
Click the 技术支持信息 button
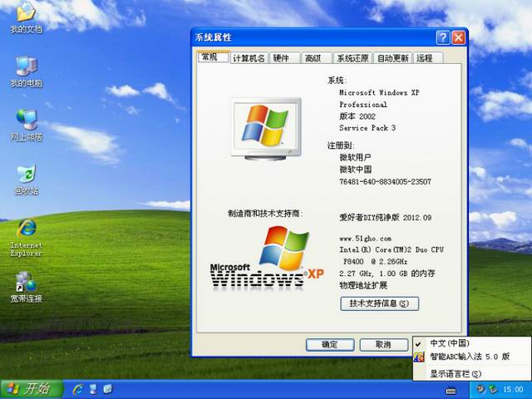pyautogui.click(x=379, y=303)
